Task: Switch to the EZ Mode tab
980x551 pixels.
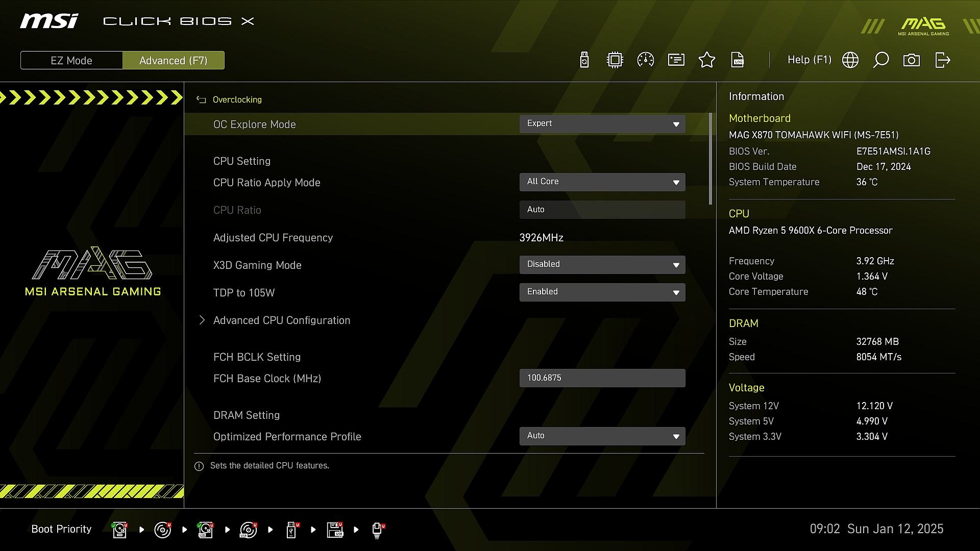Action: pos(71,60)
